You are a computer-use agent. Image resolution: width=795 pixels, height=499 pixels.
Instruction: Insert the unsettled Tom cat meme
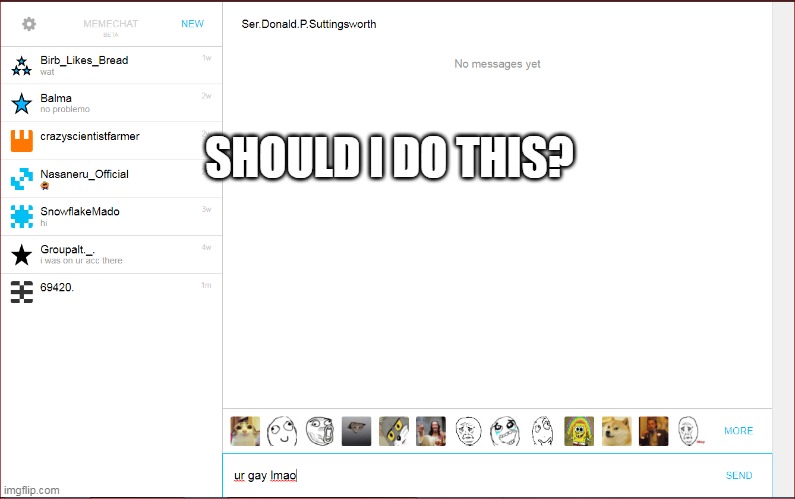(393, 431)
